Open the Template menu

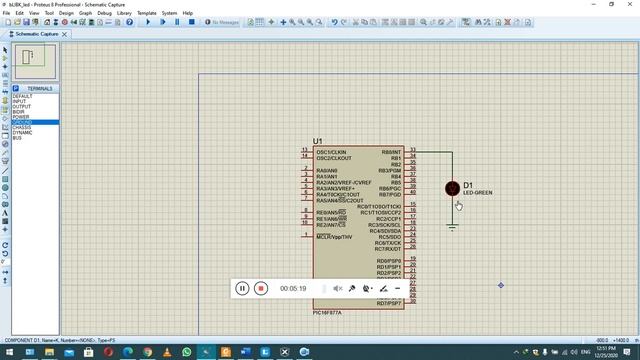click(x=147, y=13)
